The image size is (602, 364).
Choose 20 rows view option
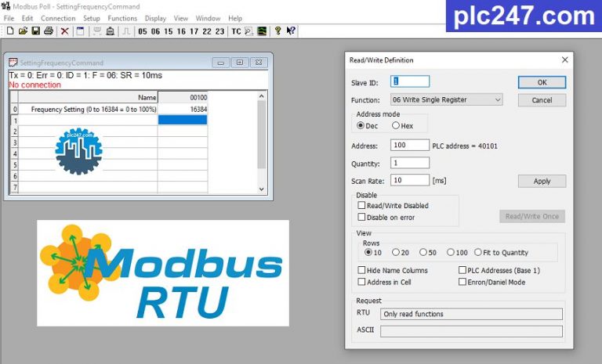point(396,252)
